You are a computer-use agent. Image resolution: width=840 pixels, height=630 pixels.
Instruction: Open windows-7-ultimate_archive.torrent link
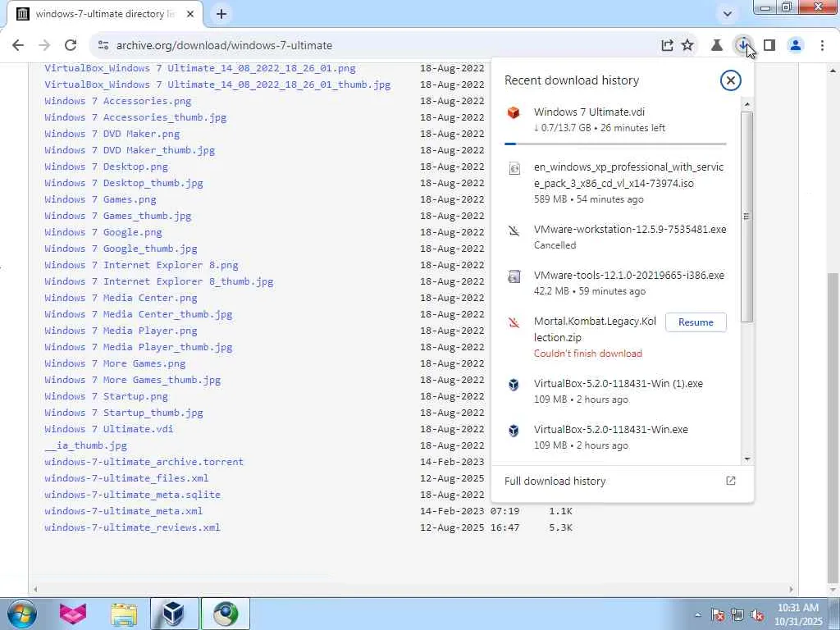coord(144,462)
